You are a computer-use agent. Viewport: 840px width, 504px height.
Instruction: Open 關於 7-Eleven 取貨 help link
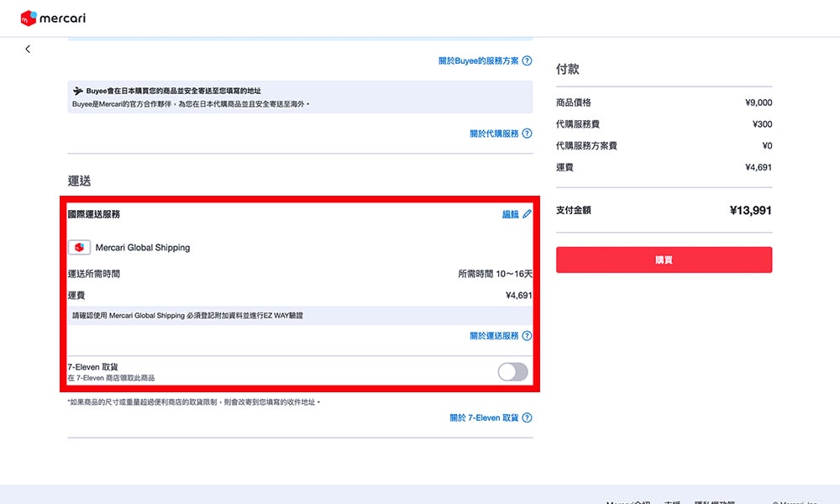[x=484, y=417]
